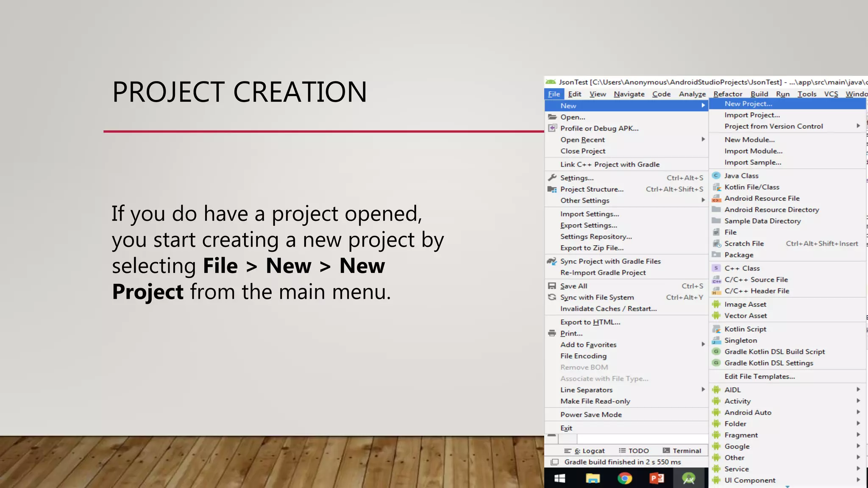
Task: Expand Project from Version Control arrow
Action: click(858, 126)
